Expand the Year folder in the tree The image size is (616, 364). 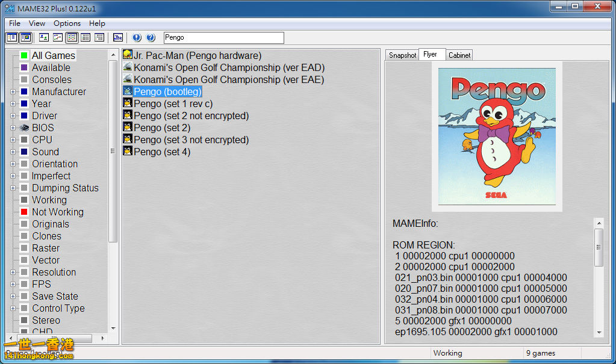pos(13,104)
